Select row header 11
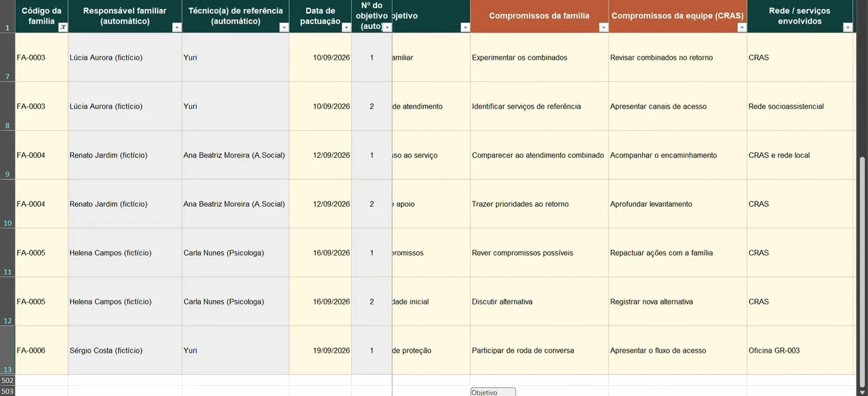The image size is (868, 396). click(x=7, y=253)
